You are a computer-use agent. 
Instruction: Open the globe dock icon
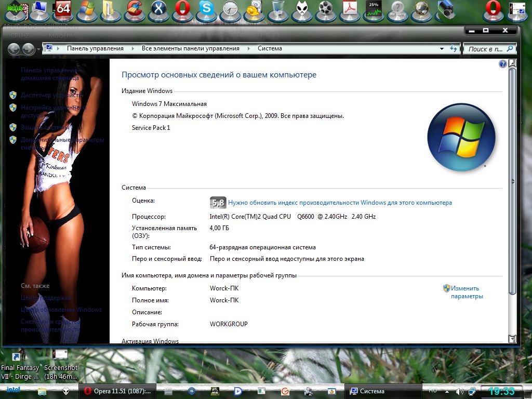pyautogui.click(x=421, y=10)
